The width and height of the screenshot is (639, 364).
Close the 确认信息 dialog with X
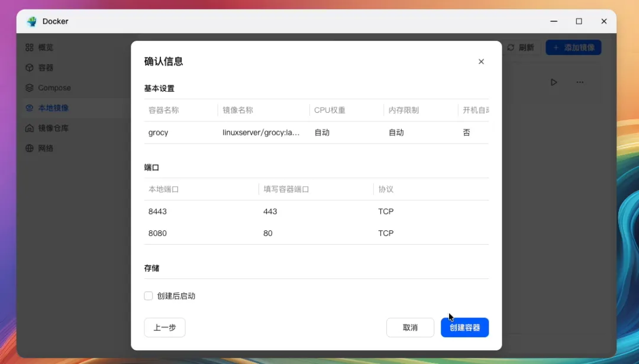point(481,61)
